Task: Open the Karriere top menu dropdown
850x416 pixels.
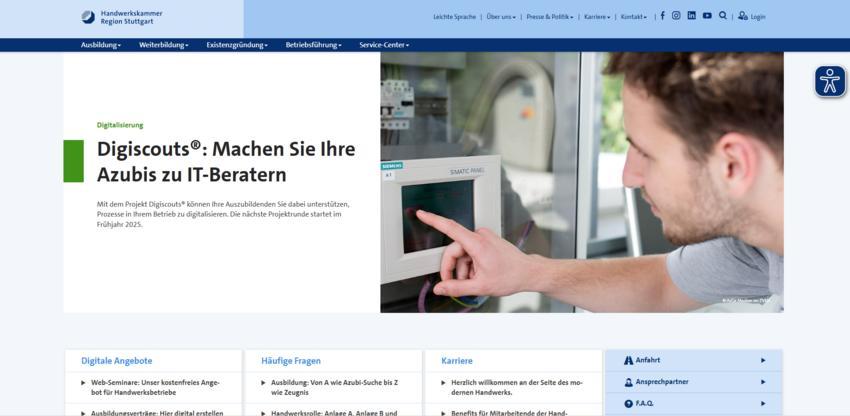Action: point(597,17)
